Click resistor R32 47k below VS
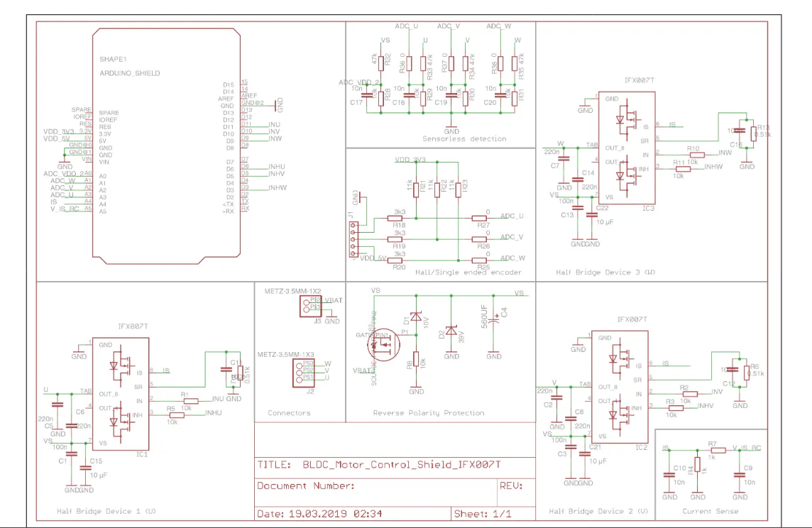Screen dimensions: 812x528 pos(381,64)
